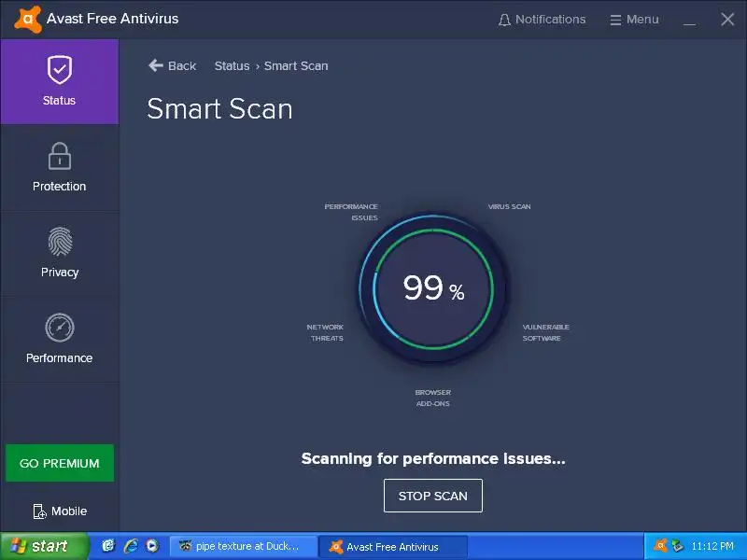Image resolution: width=747 pixels, height=560 pixels.
Task: Click the Windows Media Player quick launch icon
Action: 152,546
